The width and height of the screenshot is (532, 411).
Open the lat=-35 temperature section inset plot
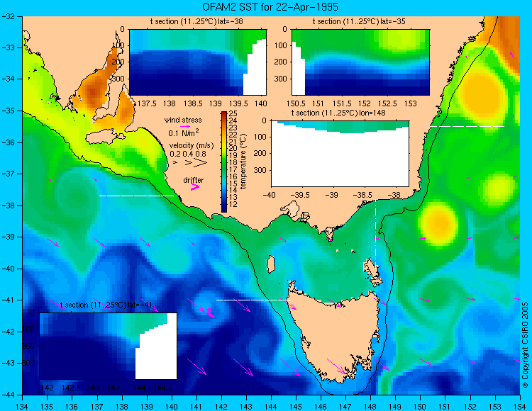coord(360,62)
